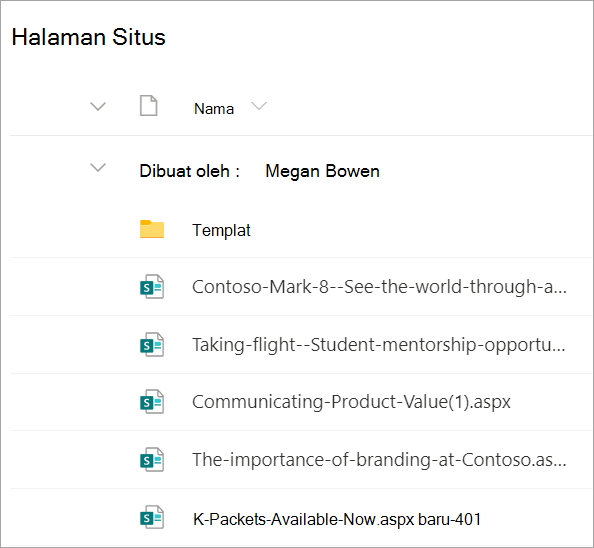Open The-importance-of-branding-at-Contoso page
The width and height of the screenshot is (594, 548).
click(380, 460)
